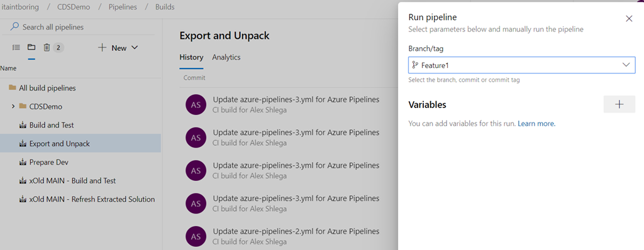
Task: Open fourth azure-pipelines-3.yml commit title
Action: [296, 198]
